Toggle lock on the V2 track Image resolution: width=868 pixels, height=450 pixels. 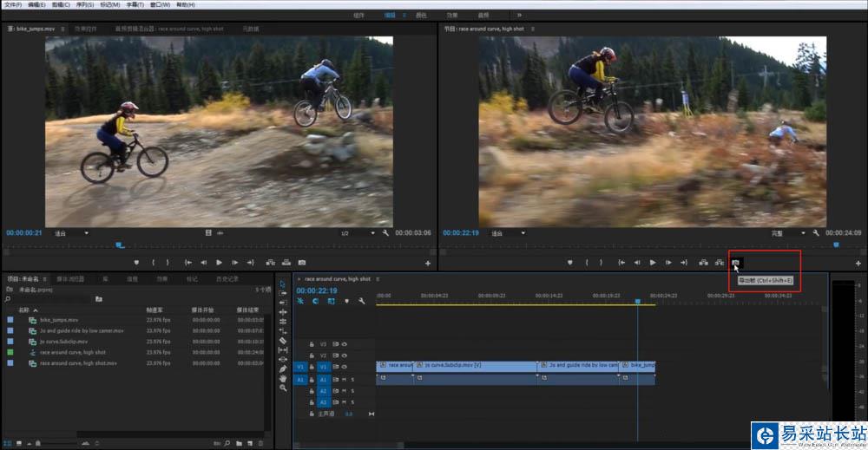tap(311, 355)
